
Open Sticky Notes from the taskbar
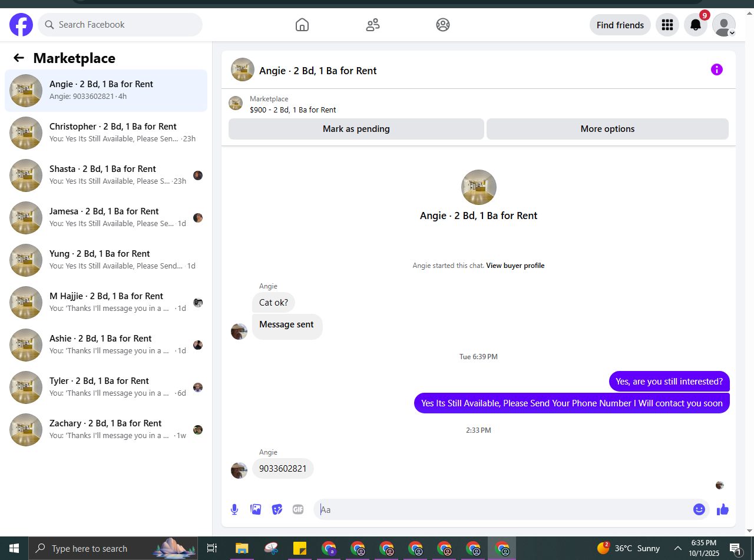pyautogui.click(x=300, y=548)
